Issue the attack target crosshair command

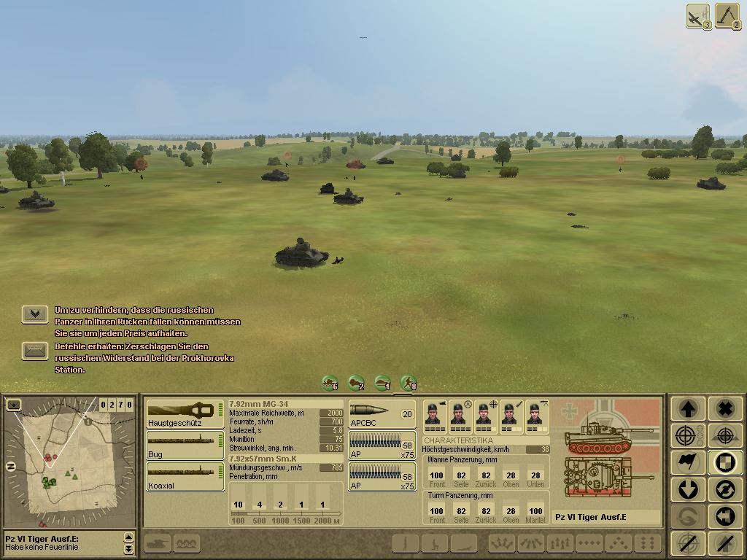point(688,435)
